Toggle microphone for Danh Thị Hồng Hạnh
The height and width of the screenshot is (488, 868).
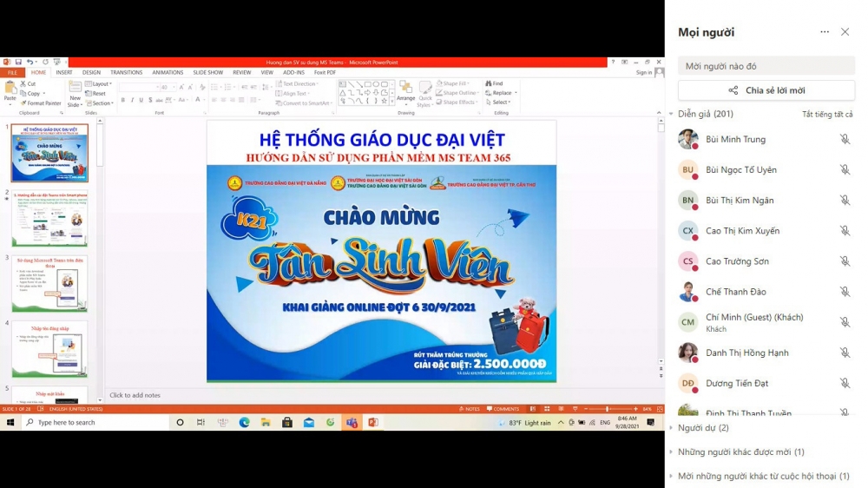tap(845, 353)
